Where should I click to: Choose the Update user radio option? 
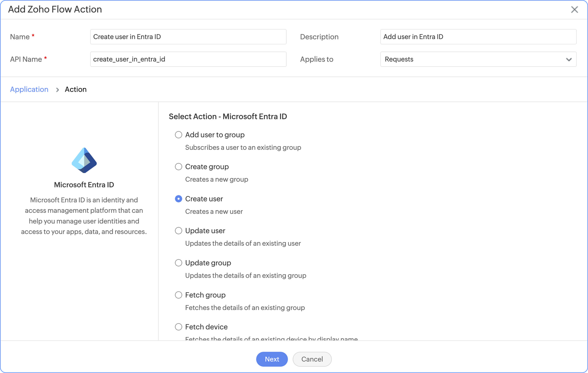pos(179,231)
